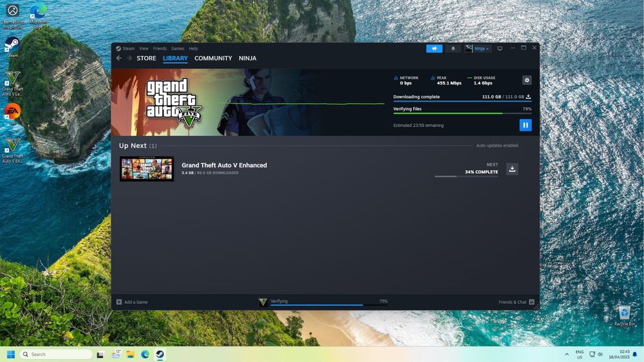This screenshot has height=362, width=644.
Task: Click Add a Game button
Action: tap(132, 302)
